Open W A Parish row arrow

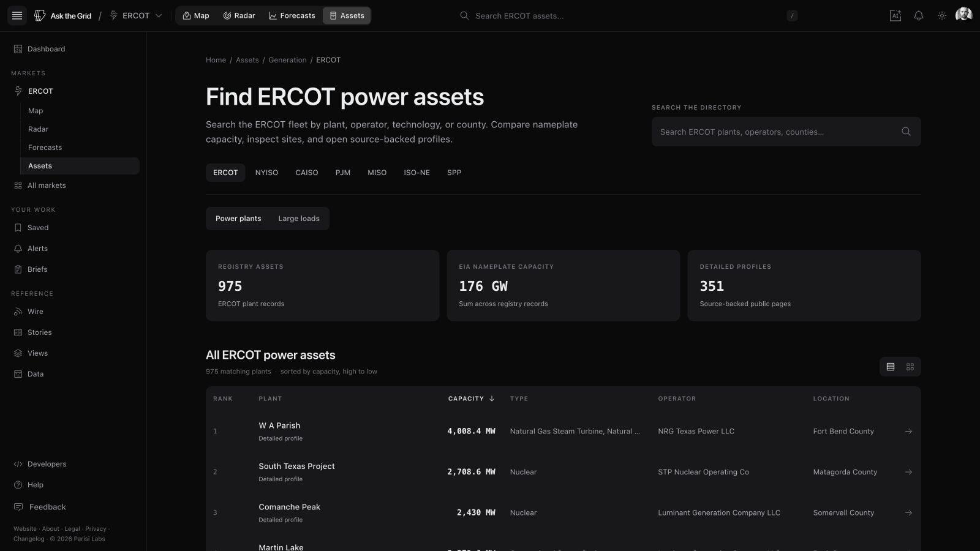tap(908, 432)
